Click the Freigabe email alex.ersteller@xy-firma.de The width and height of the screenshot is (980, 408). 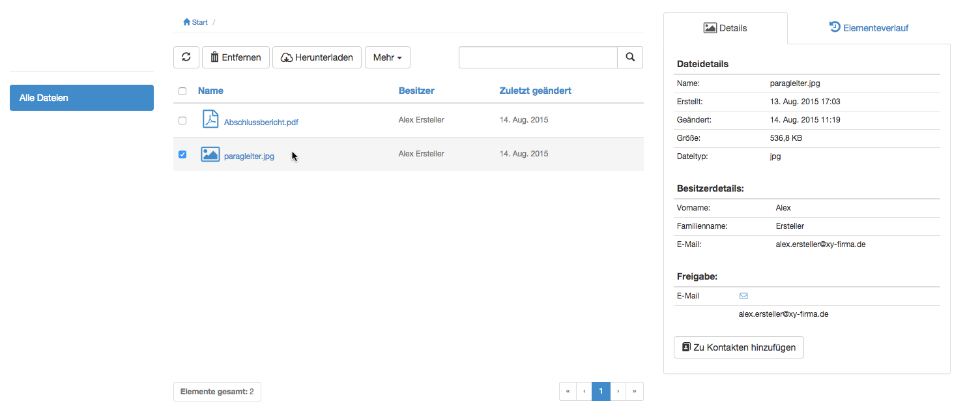[783, 314]
